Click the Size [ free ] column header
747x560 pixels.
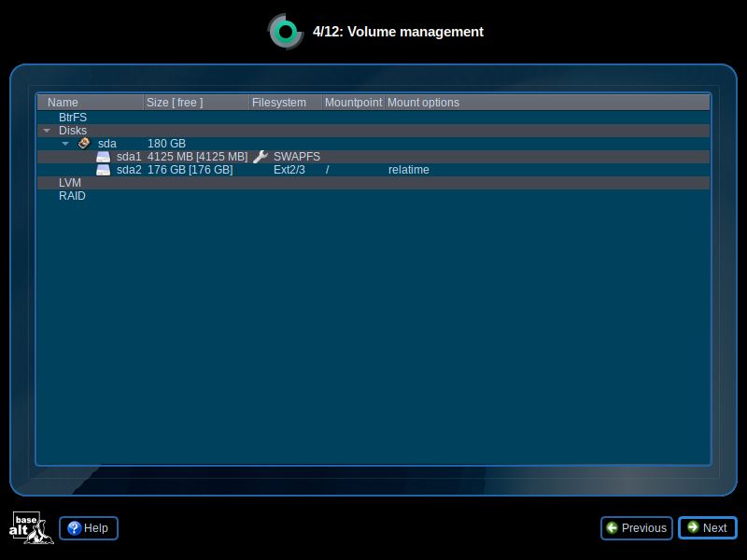click(196, 103)
